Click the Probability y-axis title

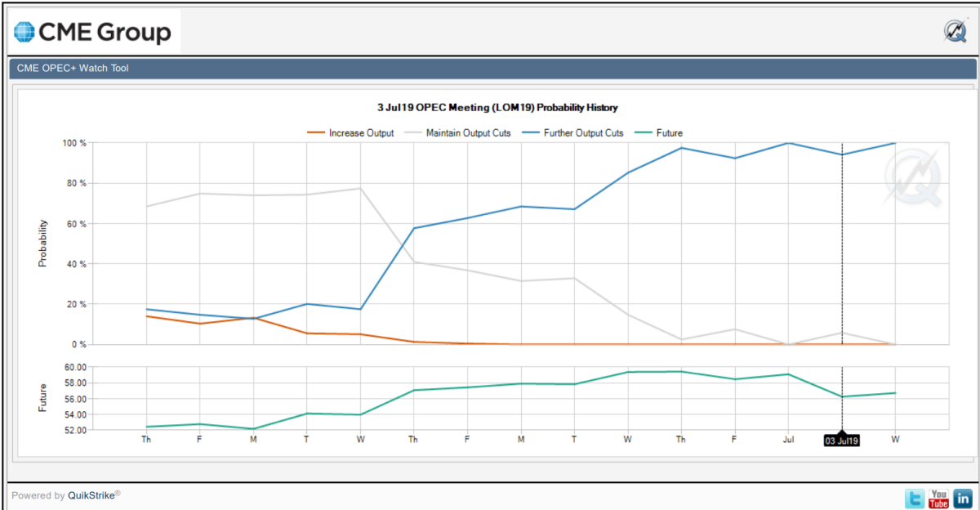43,244
